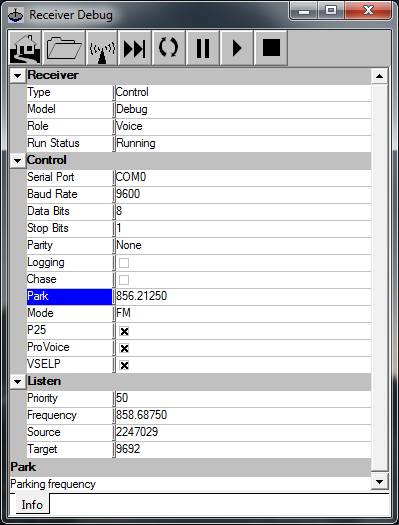Select the Baud Rate property label
This screenshot has height=525, width=399.
(52, 194)
